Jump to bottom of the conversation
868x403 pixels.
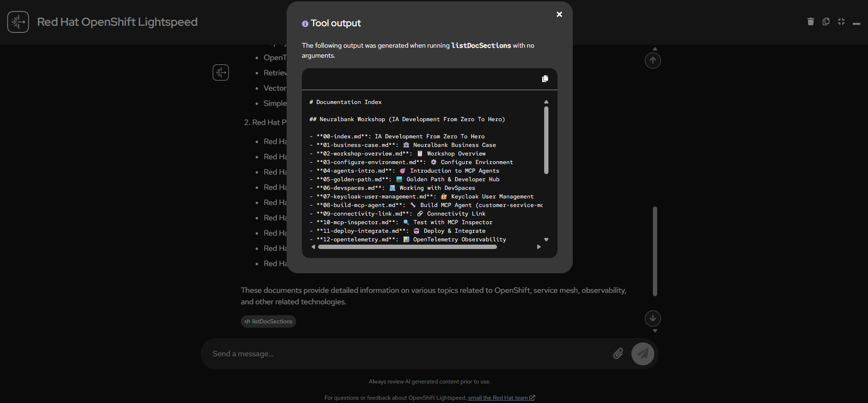tap(653, 318)
